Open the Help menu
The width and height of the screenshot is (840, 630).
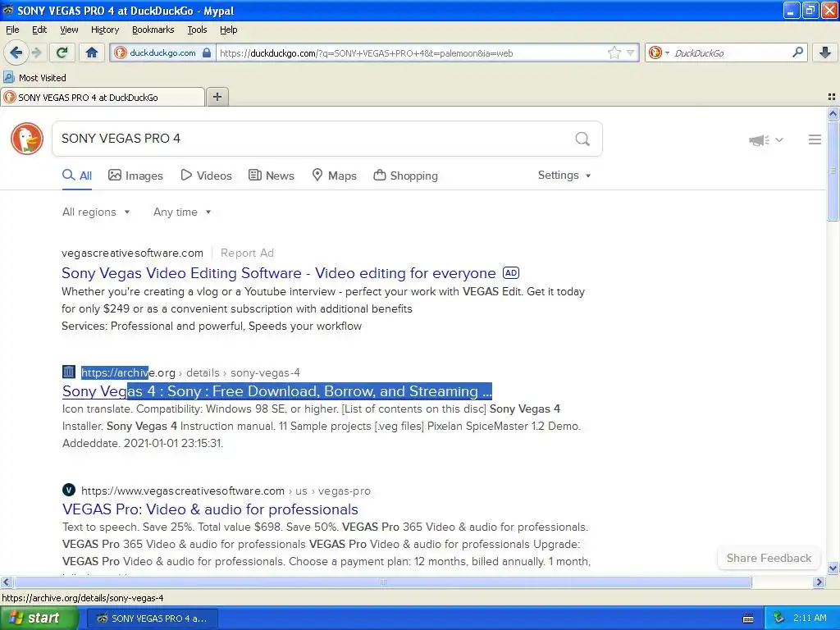228,30
